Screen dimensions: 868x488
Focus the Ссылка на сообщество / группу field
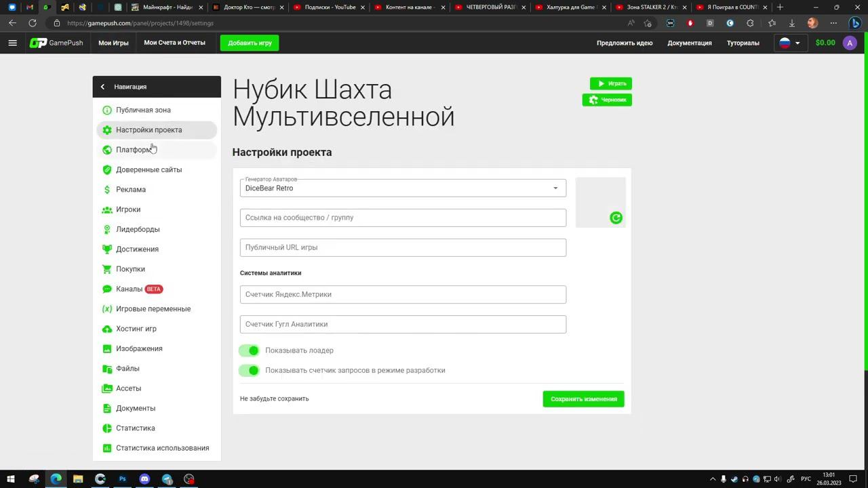[403, 218]
